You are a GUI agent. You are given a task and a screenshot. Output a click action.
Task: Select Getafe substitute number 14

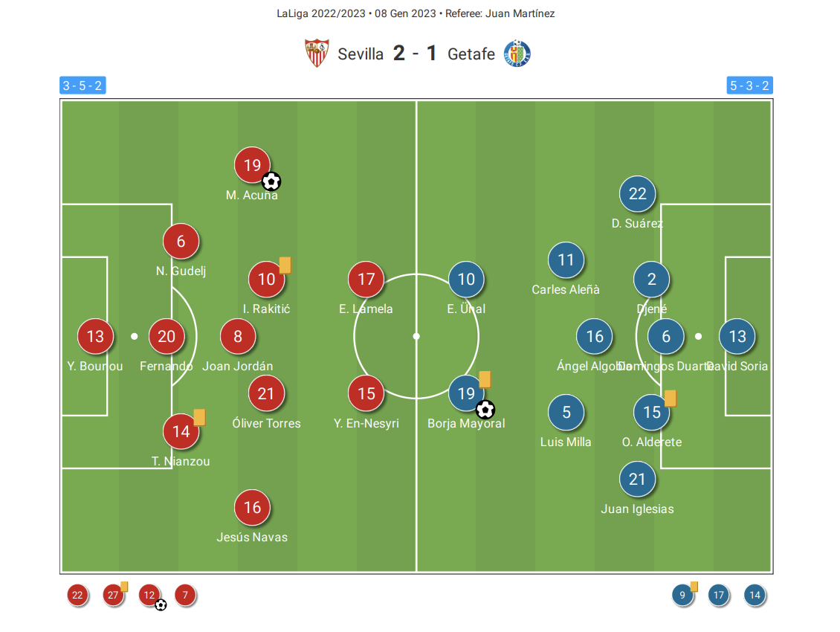click(755, 595)
